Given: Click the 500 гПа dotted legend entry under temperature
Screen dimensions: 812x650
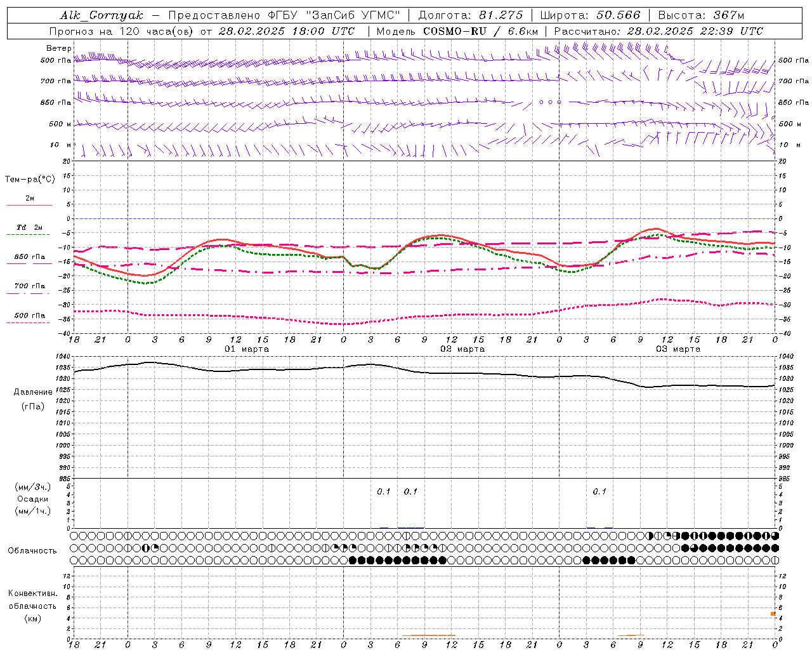Looking at the screenshot, I should [29, 318].
